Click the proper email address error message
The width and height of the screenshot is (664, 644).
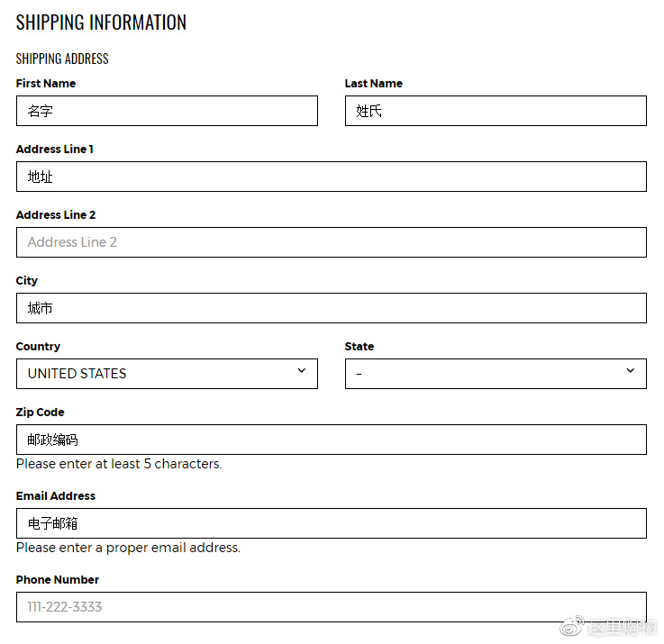click(x=128, y=548)
